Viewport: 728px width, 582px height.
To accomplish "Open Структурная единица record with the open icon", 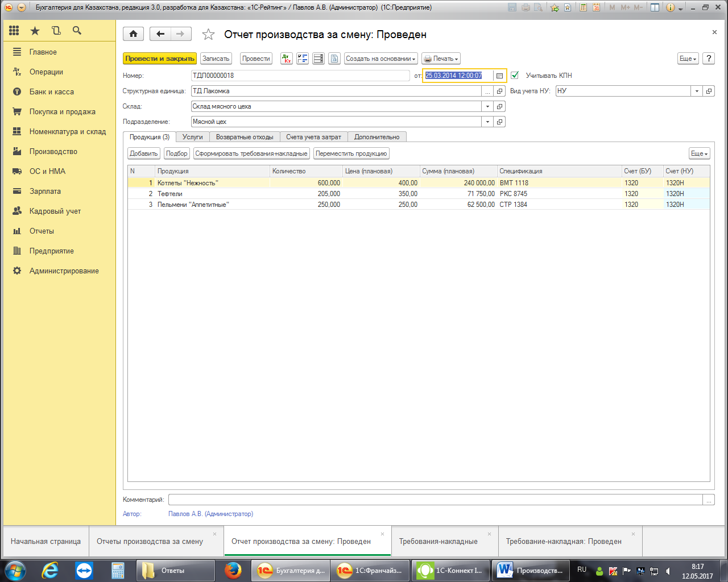I will point(500,91).
